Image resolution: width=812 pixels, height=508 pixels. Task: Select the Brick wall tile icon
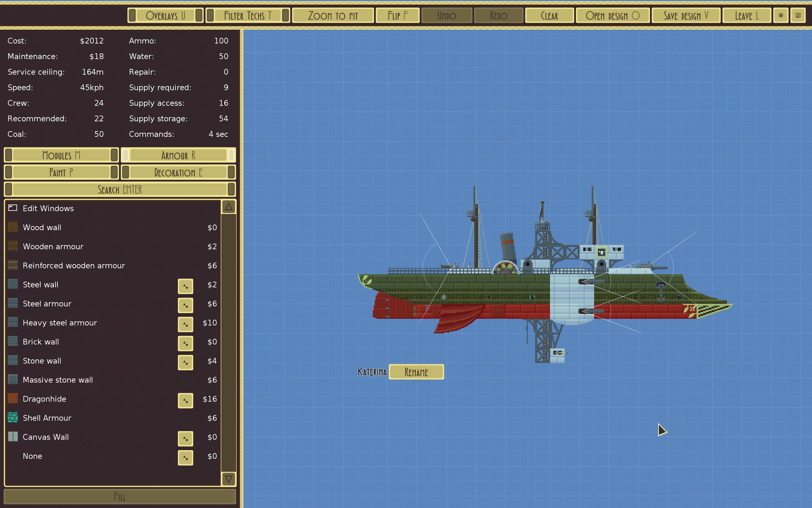pos(13,342)
